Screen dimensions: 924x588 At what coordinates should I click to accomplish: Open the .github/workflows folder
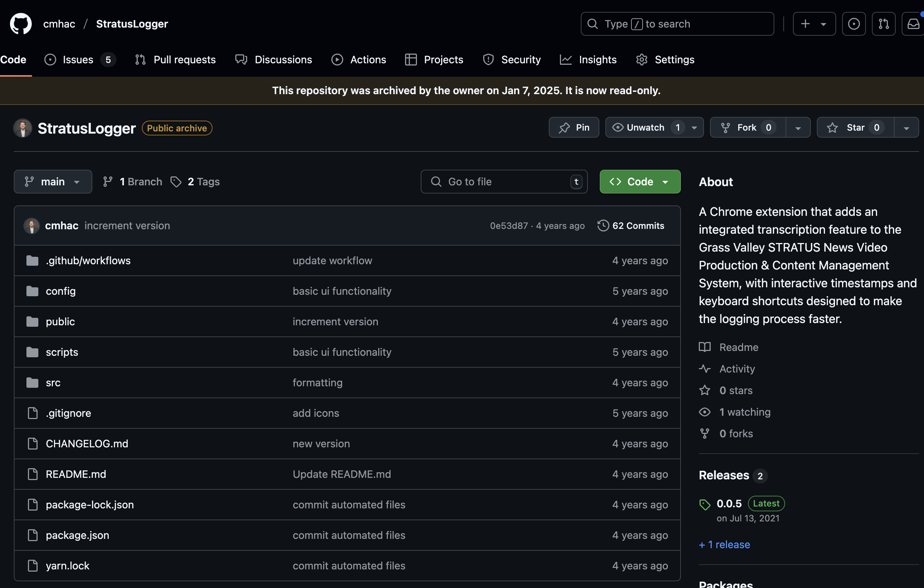[88, 261]
